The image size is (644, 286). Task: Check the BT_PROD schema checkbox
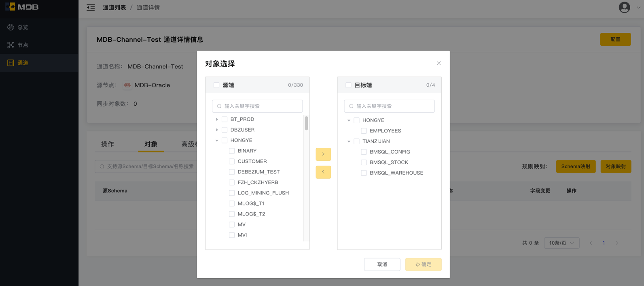tap(225, 119)
